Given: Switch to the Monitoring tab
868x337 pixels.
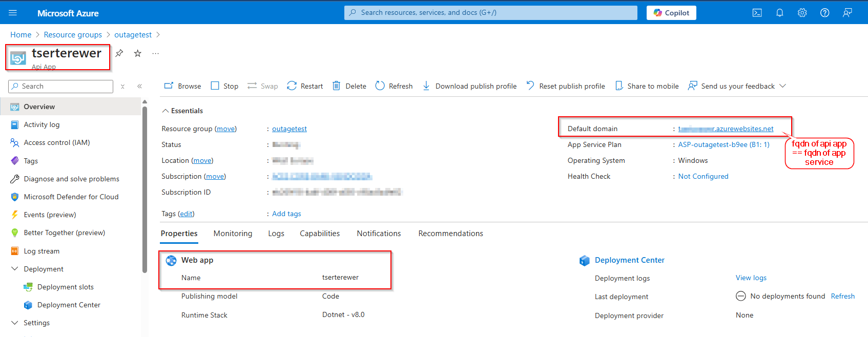Looking at the screenshot, I should (233, 234).
